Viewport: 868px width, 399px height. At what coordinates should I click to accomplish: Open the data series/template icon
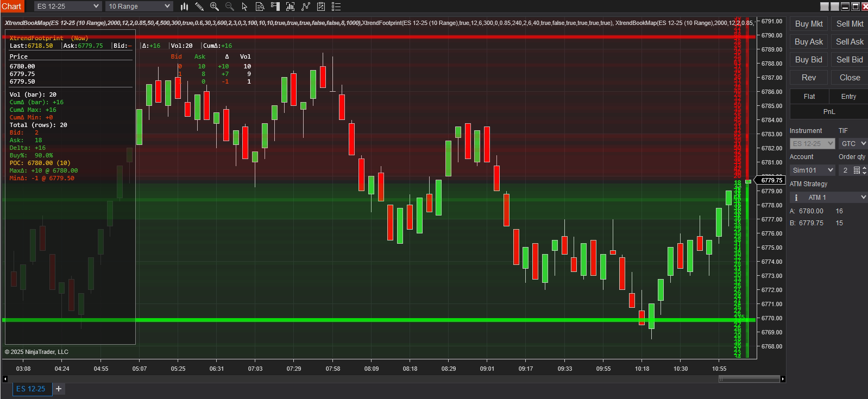click(321, 7)
